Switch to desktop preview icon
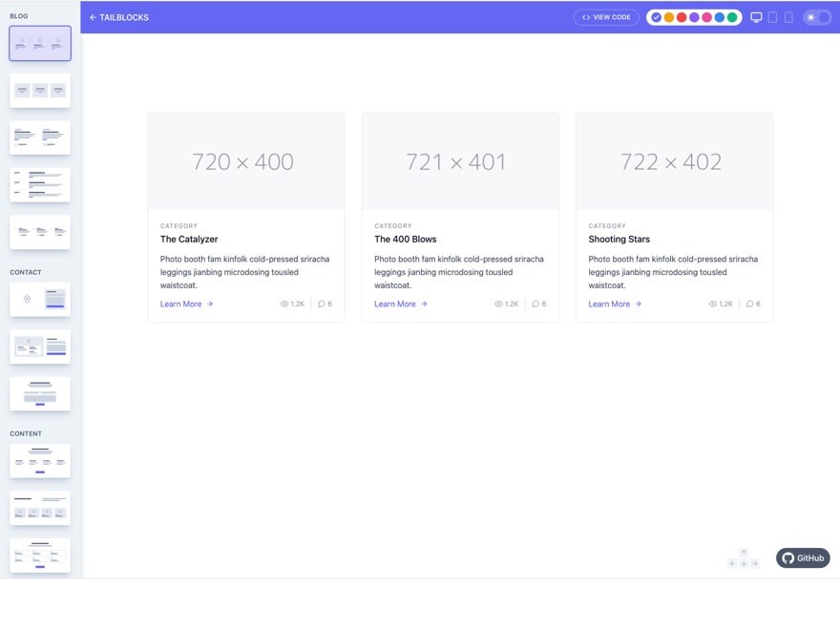The height and width of the screenshot is (630, 840). [756, 18]
